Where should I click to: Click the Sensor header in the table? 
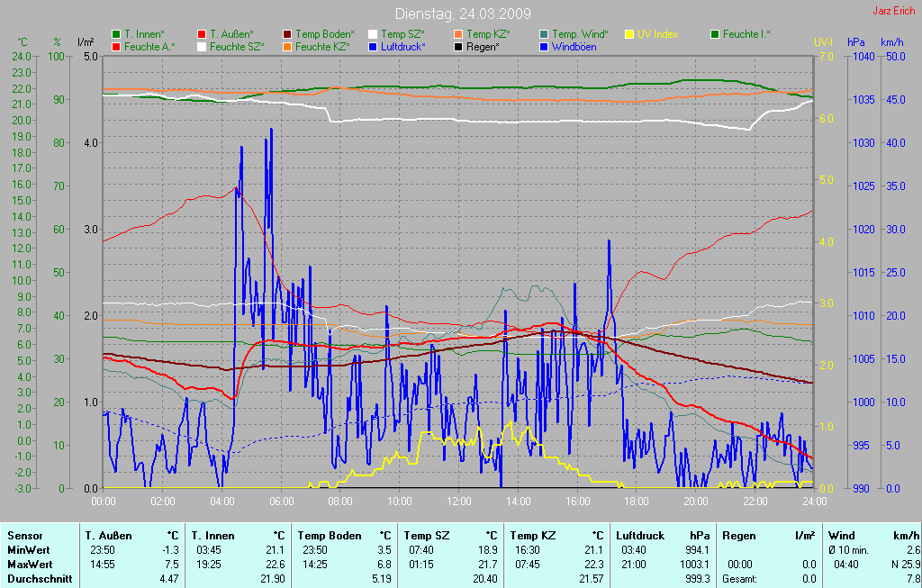25,536
